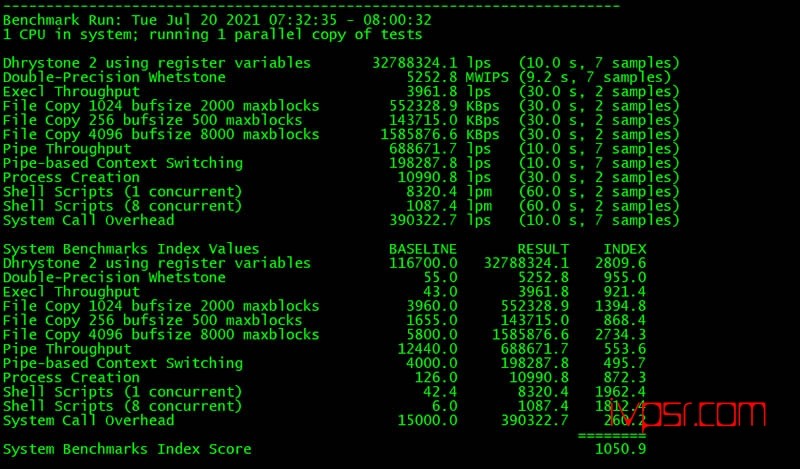Click 8320.4 in the RESULT column
800x469 pixels.
click(x=544, y=392)
